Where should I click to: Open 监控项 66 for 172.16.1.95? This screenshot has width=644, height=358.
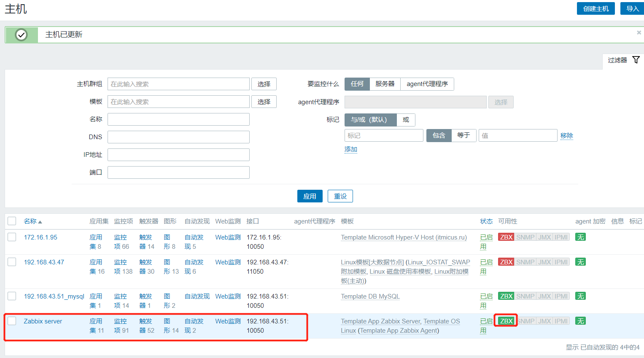tap(120, 242)
